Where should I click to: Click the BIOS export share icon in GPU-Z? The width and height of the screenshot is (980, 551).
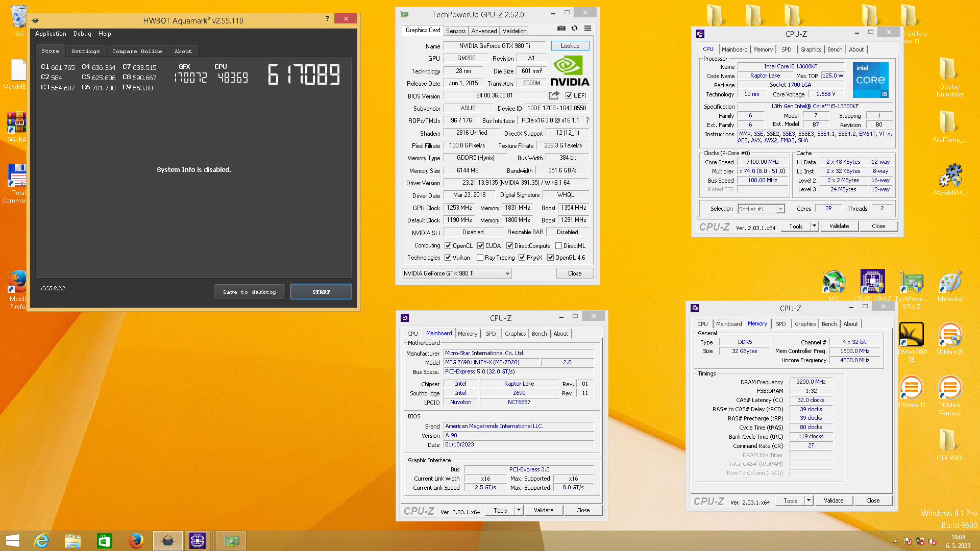click(554, 95)
